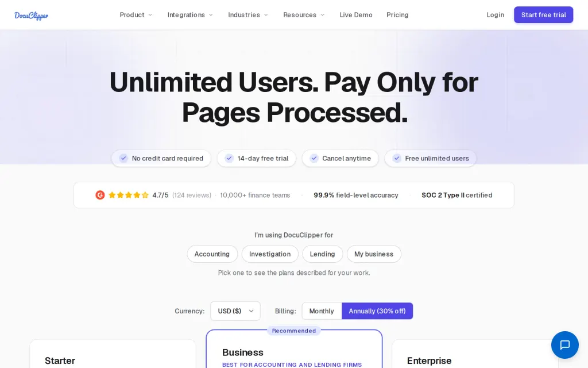Click the five-star rating icons
Screen dimensions: 588x368
point(129,195)
